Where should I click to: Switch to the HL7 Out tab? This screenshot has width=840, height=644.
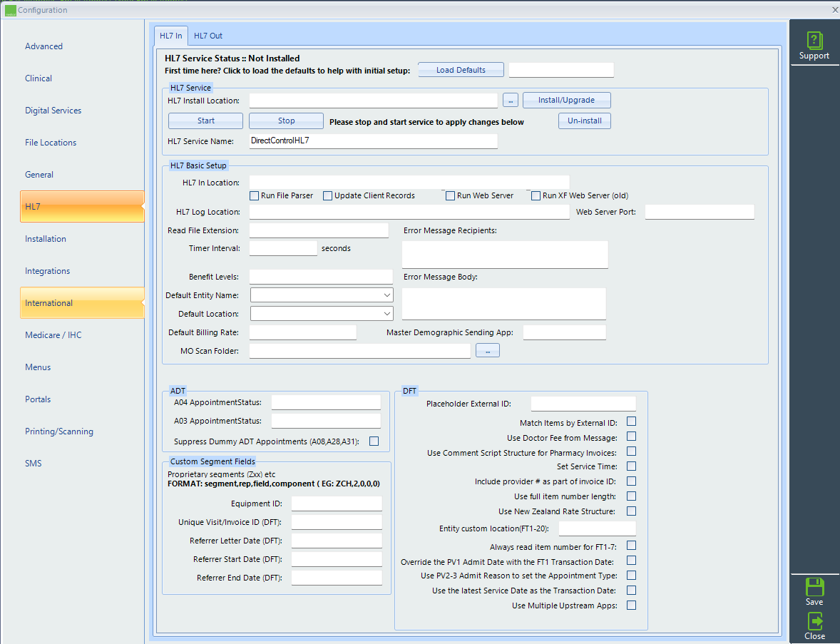click(208, 36)
